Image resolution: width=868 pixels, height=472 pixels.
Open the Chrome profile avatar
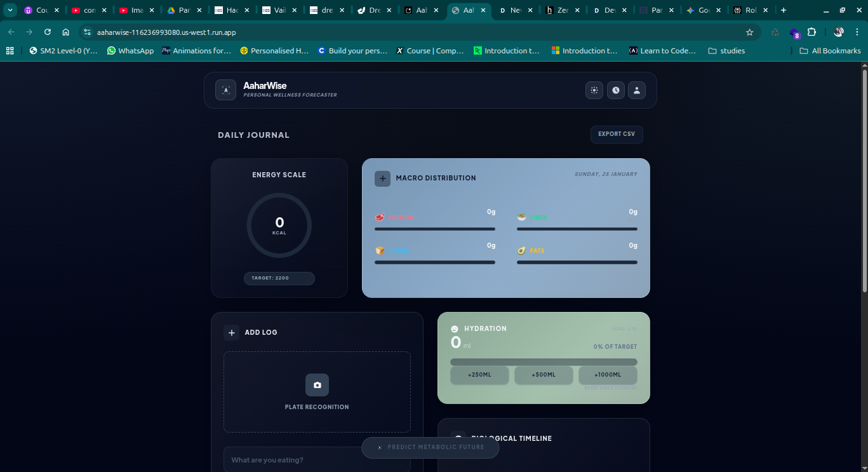(838, 32)
